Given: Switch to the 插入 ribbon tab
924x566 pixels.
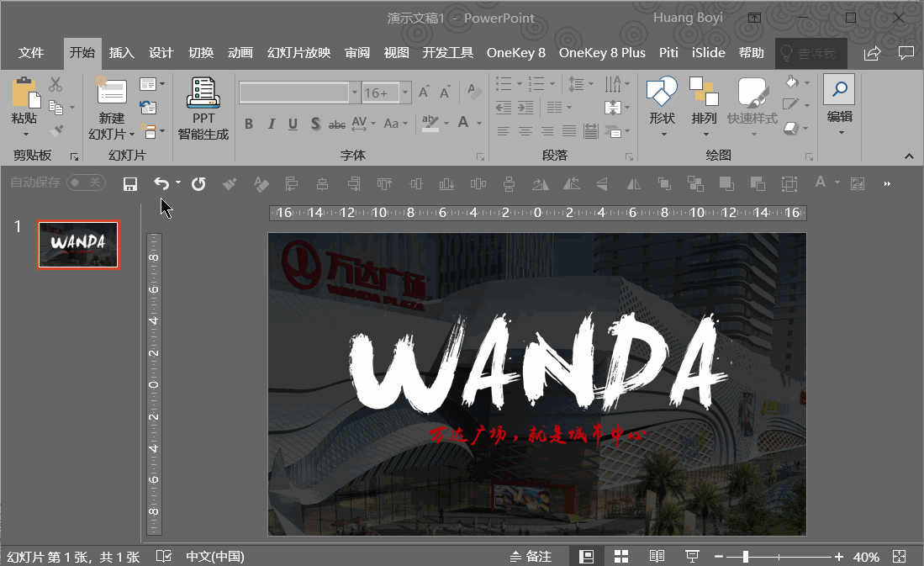Looking at the screenshot, I should 121,52.
